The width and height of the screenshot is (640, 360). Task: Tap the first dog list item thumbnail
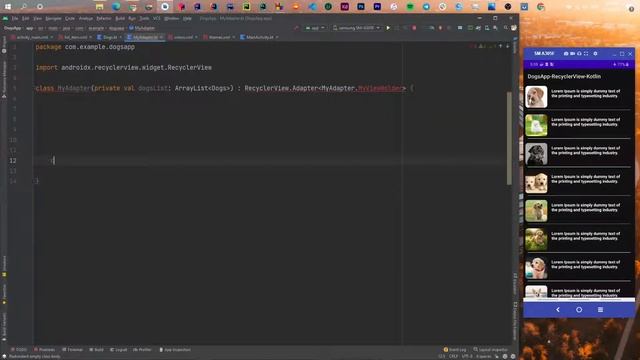(536, 97)
